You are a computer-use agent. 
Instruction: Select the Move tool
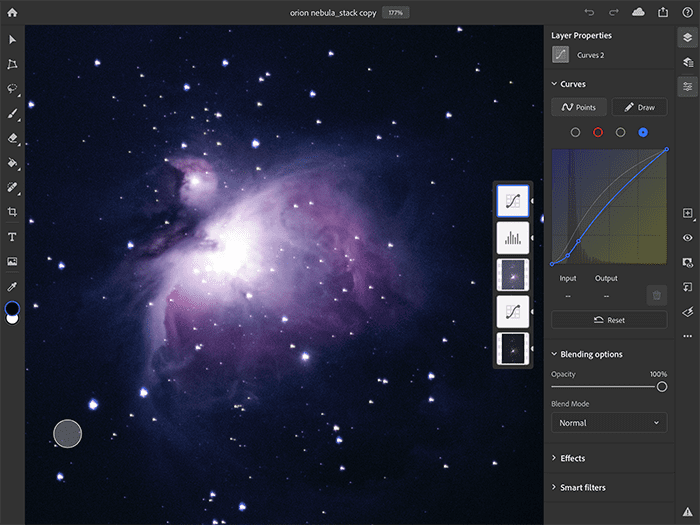click(12, 39)
